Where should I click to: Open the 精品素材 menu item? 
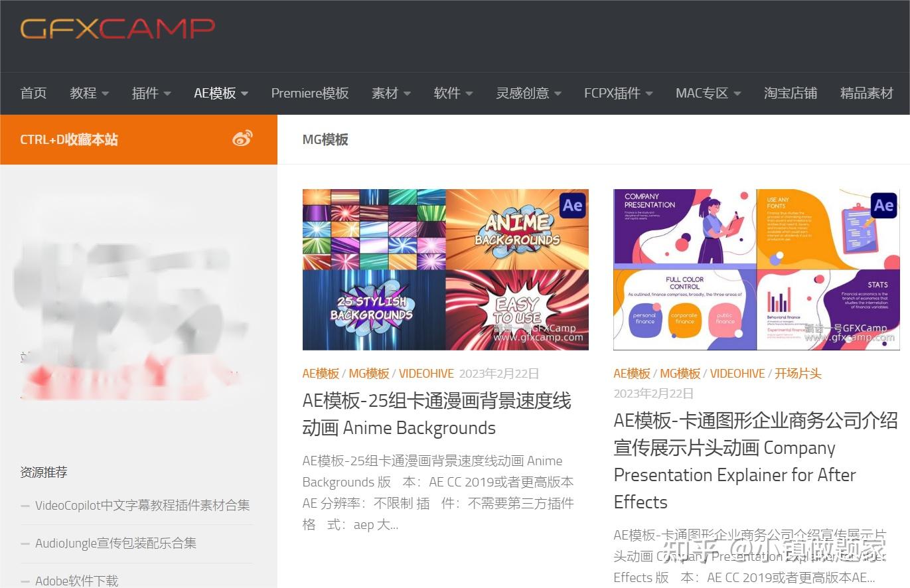[x=867, y=93]
